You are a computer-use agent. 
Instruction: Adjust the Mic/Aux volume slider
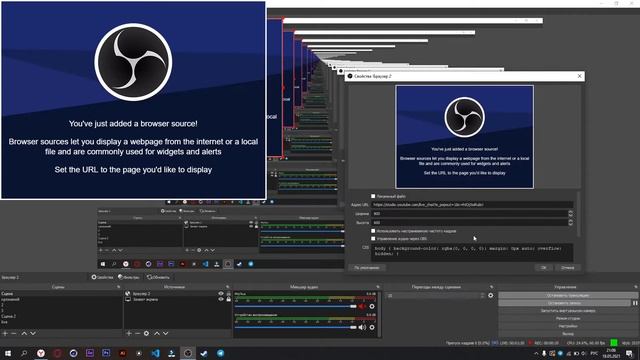point(296,306)
